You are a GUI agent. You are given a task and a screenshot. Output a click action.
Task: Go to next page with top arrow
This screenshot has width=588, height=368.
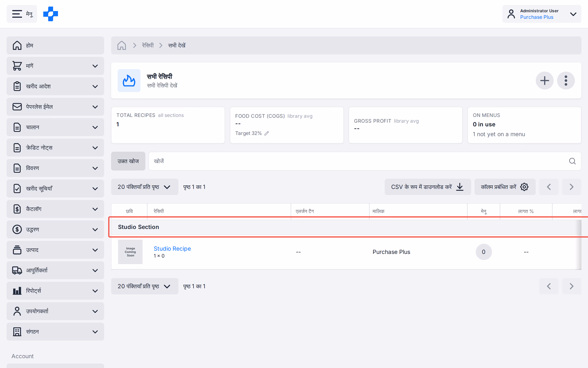(x=571, y=187)
